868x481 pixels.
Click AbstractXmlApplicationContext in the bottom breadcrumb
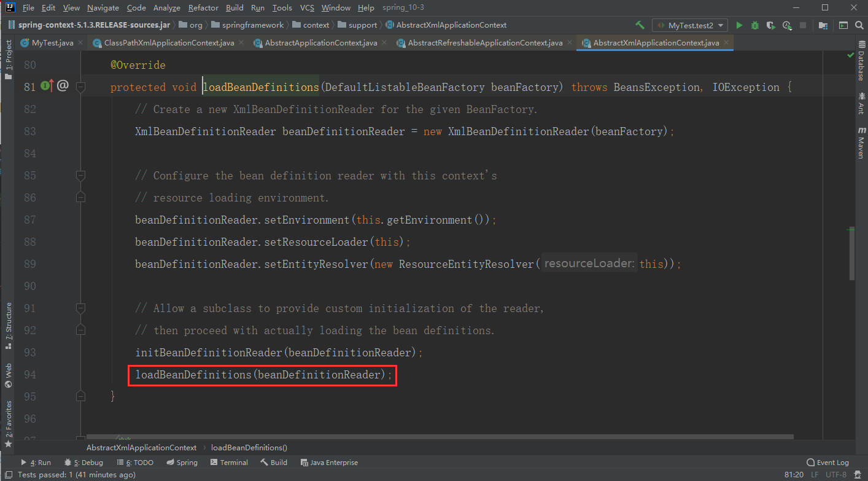pos(141,448)
